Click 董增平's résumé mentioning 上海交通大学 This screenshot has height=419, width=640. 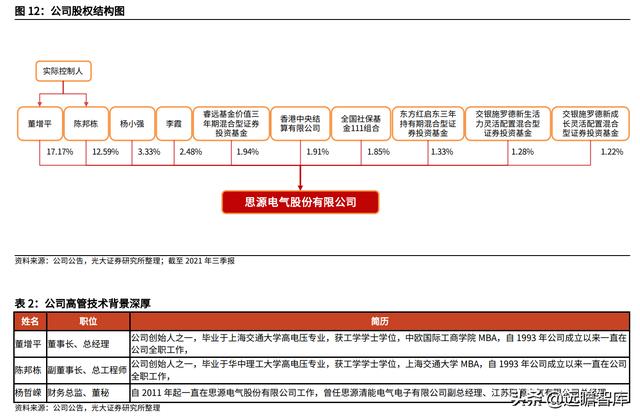[380, 344]
